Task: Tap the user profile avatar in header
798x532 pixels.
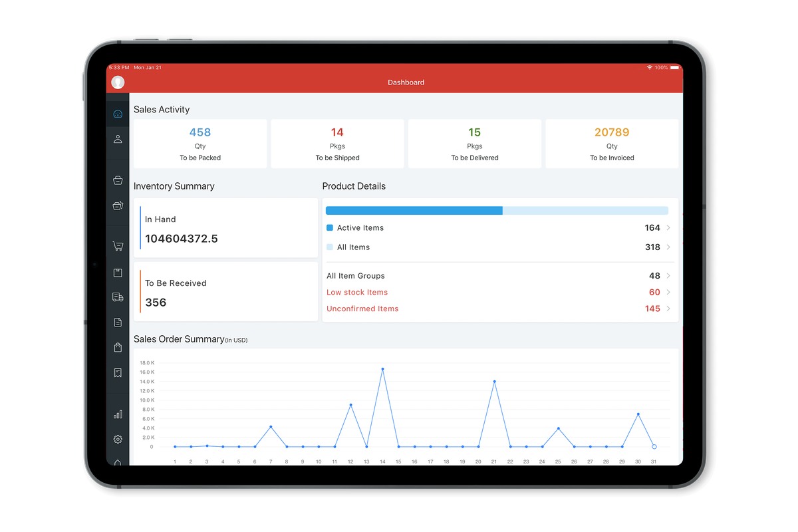Action: [118, 82]
